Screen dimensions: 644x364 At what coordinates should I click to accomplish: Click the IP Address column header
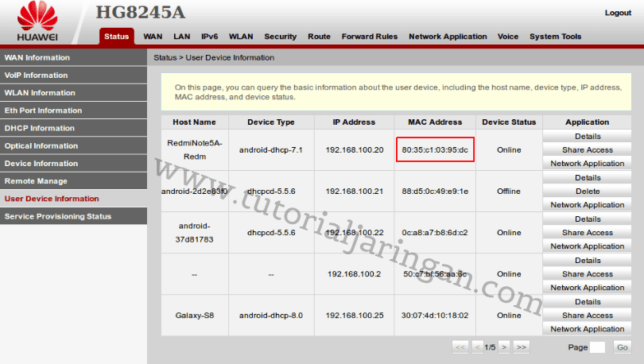pyautogui.click(x=354, y=122)
